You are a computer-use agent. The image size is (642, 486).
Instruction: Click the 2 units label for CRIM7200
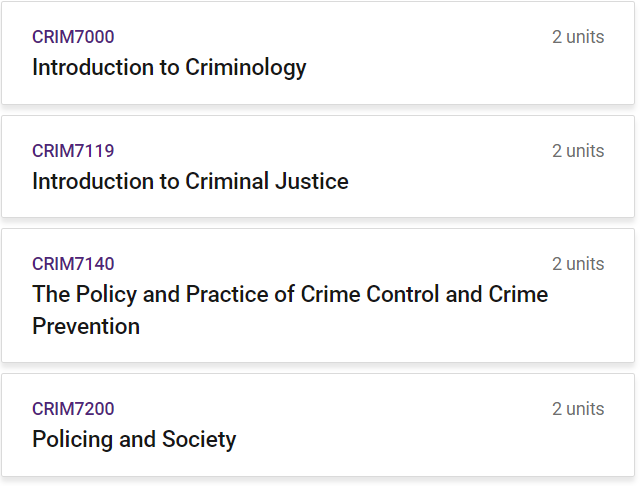(x=578, y=409)
